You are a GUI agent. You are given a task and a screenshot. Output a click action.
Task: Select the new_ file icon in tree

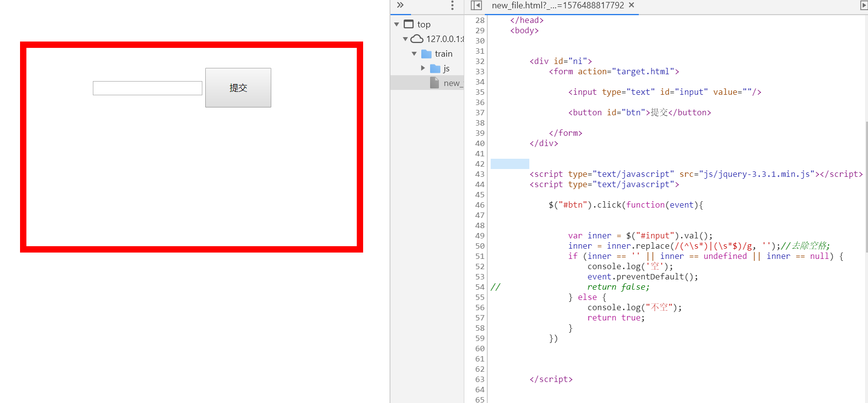434,83
